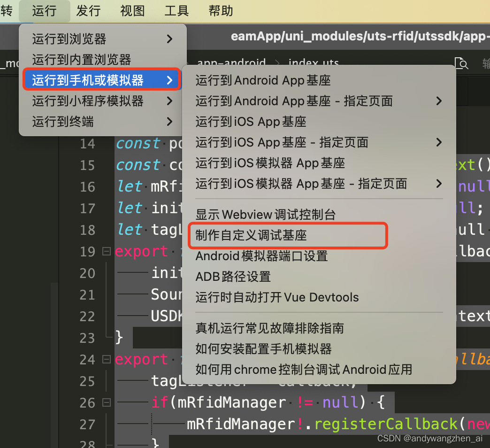Click line number 27 in gutter
The image size is (490, 448).
[x=87, y=424]
